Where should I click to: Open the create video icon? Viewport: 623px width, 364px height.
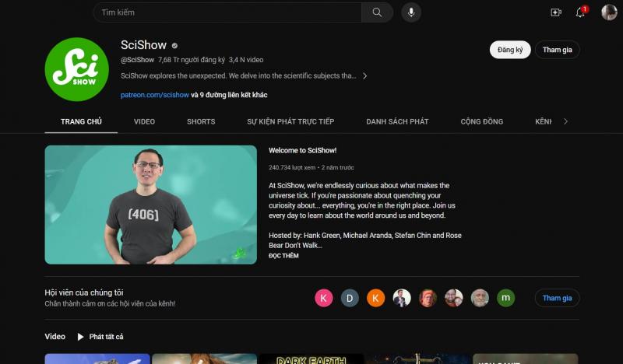(555, 12)
